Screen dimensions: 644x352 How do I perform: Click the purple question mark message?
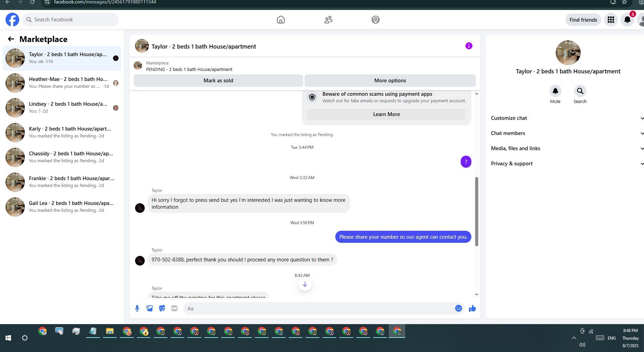pos(466,162)
